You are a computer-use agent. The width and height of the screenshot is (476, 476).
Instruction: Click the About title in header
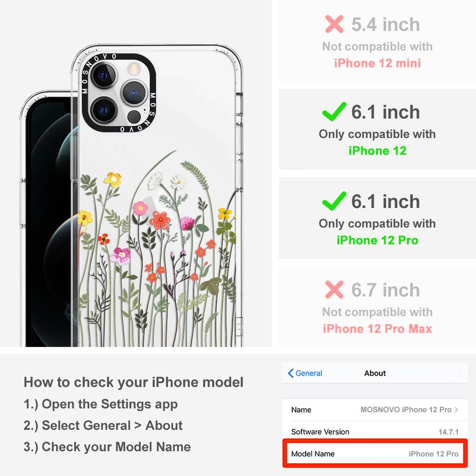375,373
